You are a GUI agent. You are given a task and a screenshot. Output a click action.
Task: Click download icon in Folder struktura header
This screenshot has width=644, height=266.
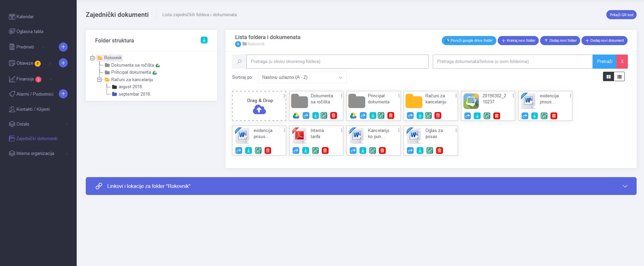click(x=204, y=40)
